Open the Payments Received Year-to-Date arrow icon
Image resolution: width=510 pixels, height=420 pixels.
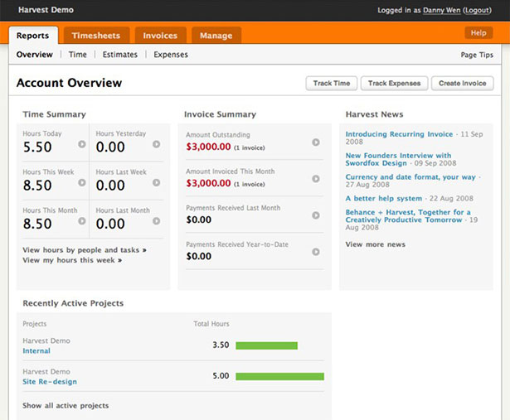point(316,252)
